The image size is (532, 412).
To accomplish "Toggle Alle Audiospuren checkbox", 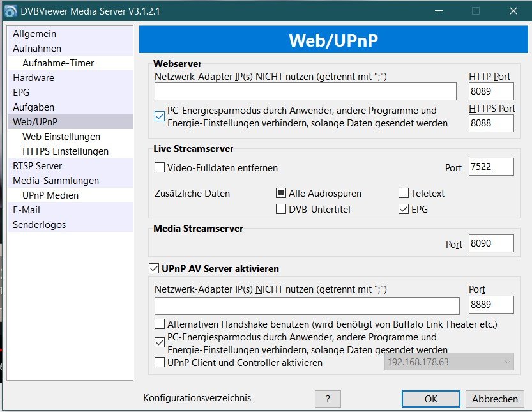I will (281, 193).
